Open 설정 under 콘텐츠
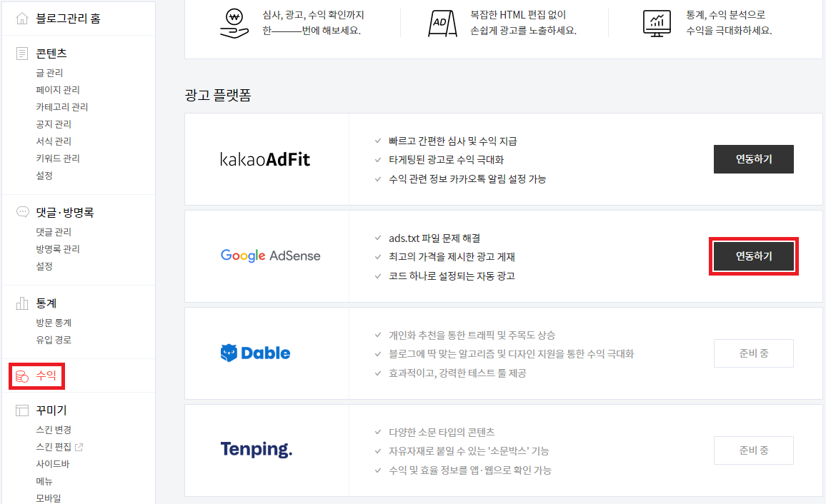The image size is (826, 504). [44, 175]
